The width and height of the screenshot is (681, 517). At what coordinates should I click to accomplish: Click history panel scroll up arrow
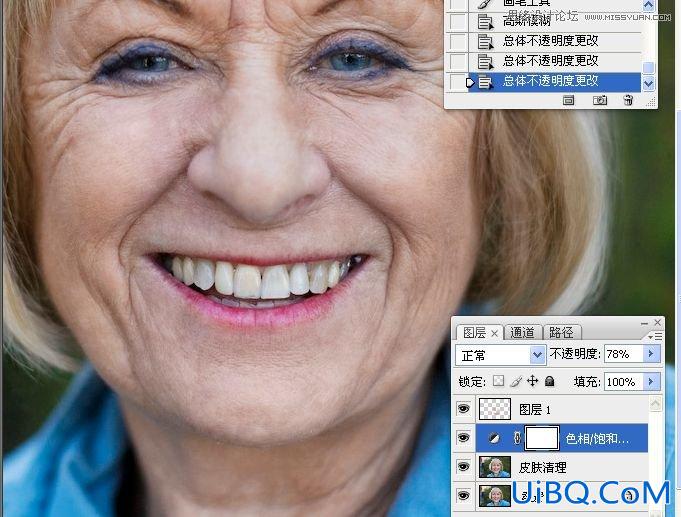[648, 6]
